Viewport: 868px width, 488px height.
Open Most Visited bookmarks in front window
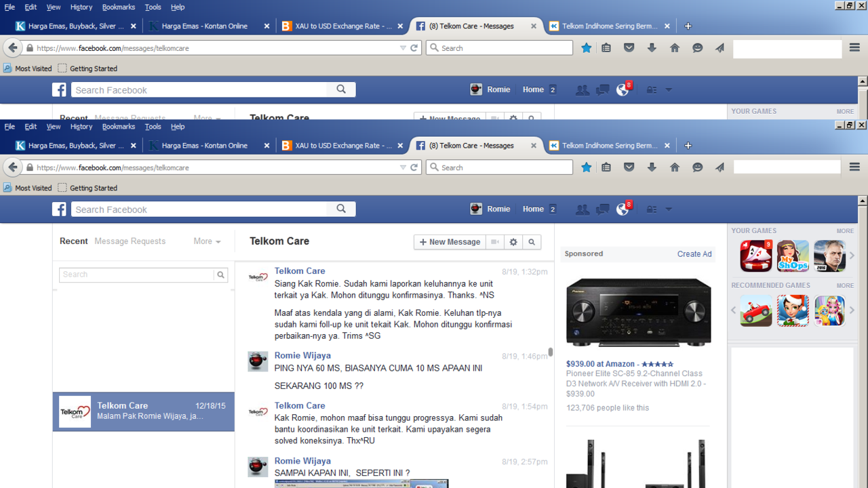click(x=28, y=188)
